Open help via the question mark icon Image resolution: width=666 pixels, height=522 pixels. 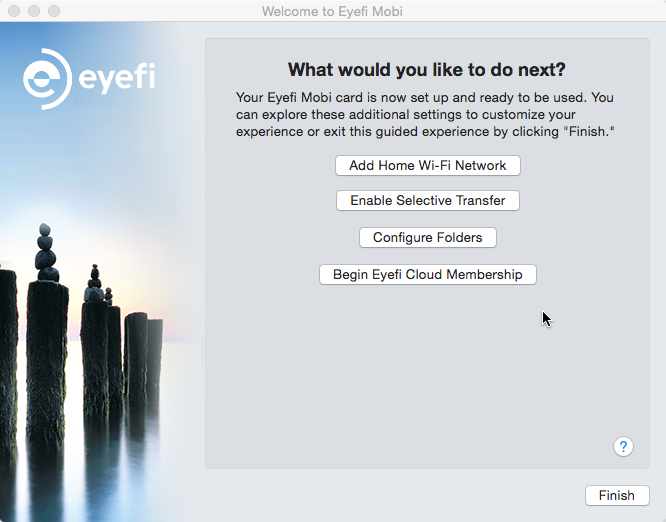tap(623, 447)
